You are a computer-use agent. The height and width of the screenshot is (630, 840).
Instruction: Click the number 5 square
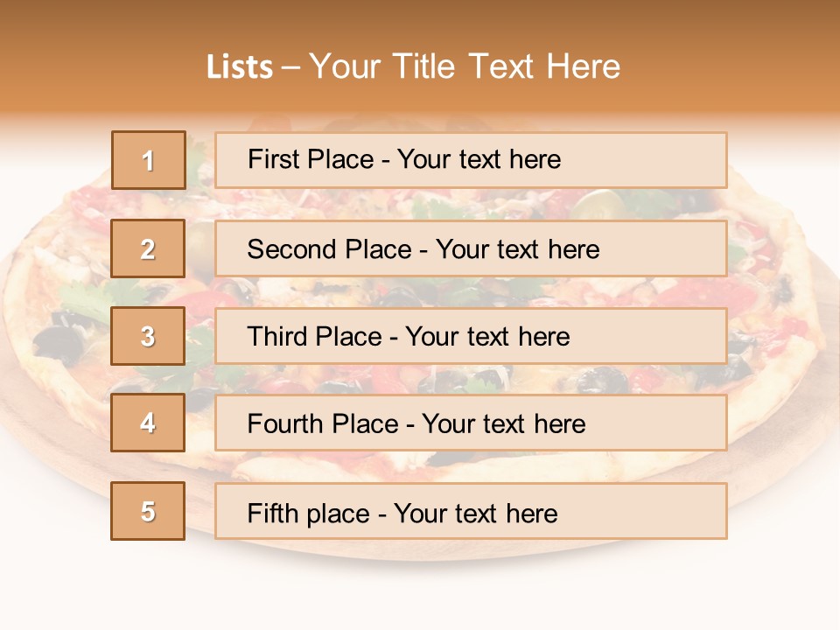(x=148, y=511)
